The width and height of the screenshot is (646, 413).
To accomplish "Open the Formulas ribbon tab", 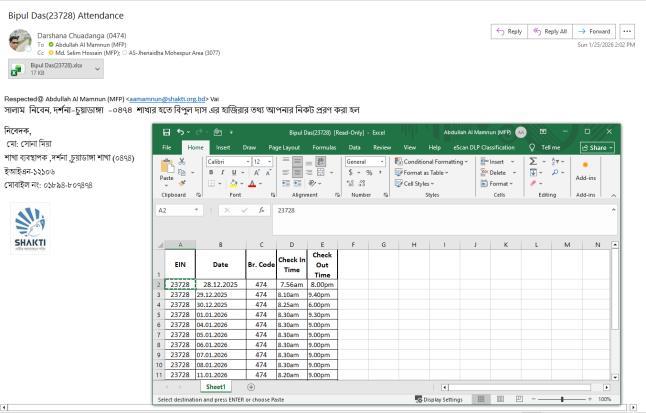I will click(324, 147).
